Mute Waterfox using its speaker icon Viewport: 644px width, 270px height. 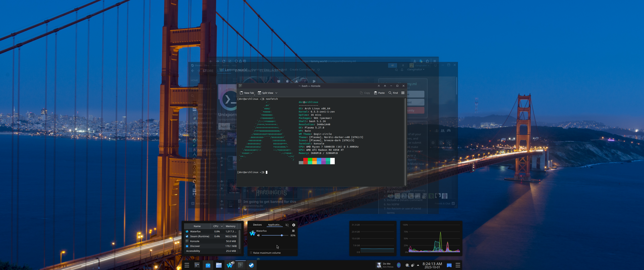[x=259, y=235]
